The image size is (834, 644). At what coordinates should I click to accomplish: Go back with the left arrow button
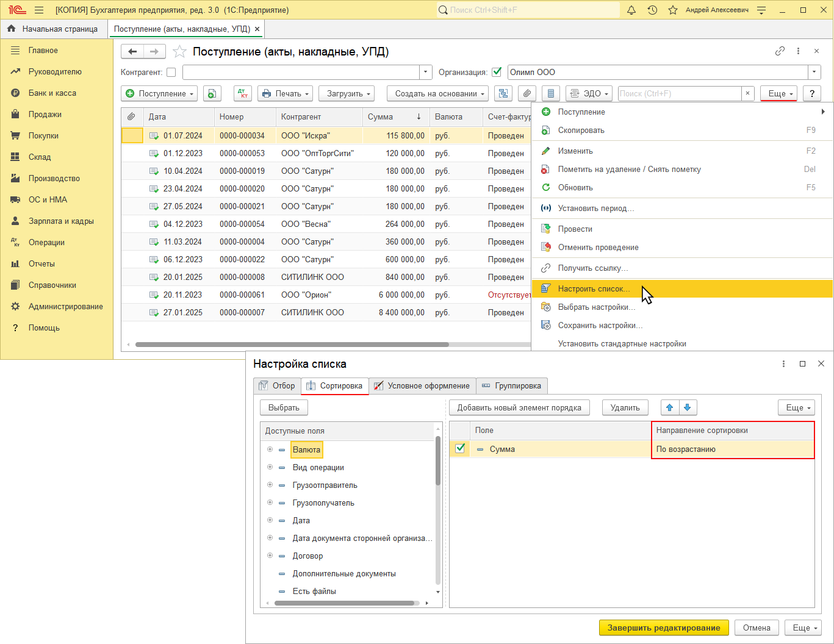[132, 52]
